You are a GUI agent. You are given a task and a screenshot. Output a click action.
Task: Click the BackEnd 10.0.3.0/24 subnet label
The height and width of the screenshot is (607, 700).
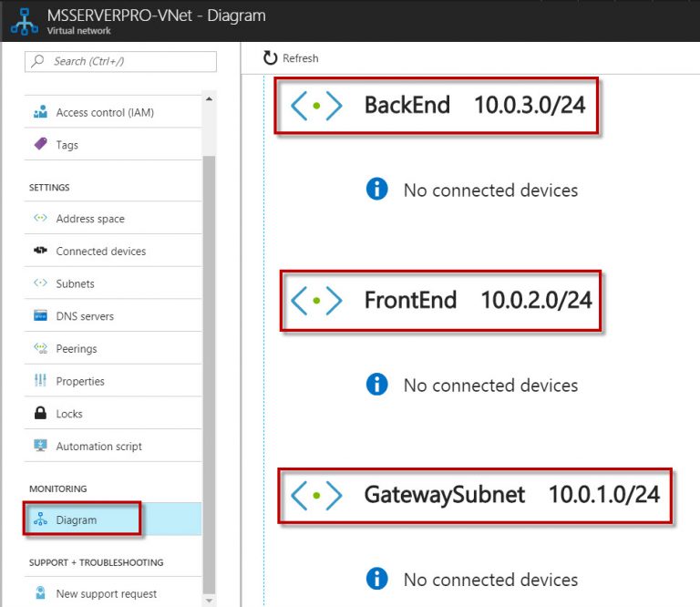click(x=474, y=106)
